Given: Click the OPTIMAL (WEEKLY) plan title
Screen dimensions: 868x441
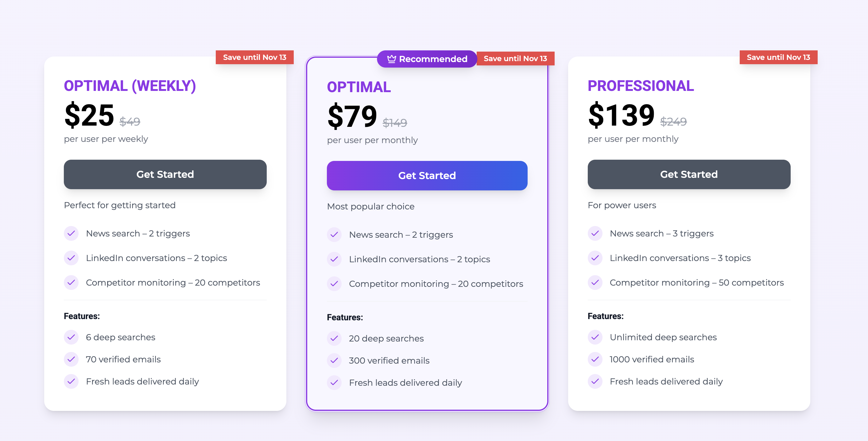Looking at the screenshot, I should (x=130, y=86).
